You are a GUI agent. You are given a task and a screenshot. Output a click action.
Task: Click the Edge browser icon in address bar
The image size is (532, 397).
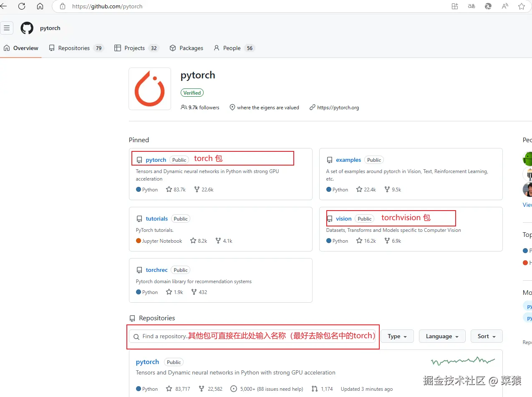pyautogui.click(x=488, y=6)
